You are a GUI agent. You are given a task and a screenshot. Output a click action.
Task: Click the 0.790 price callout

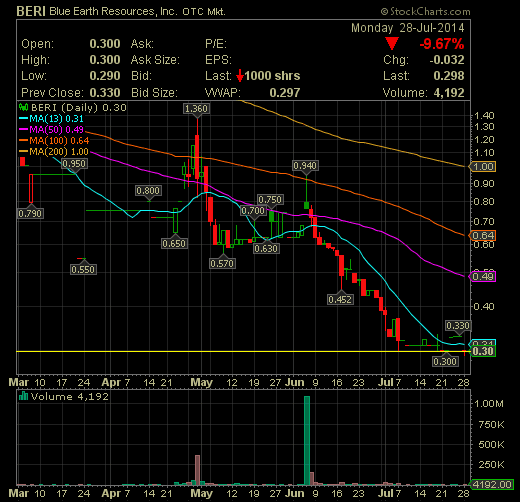pyautogui.click(x=30, y=213)
